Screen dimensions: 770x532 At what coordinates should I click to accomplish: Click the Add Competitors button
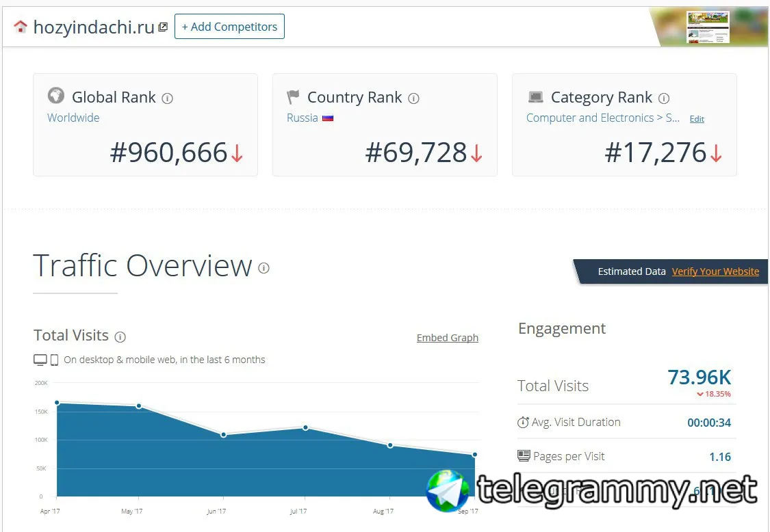point(229,27)
